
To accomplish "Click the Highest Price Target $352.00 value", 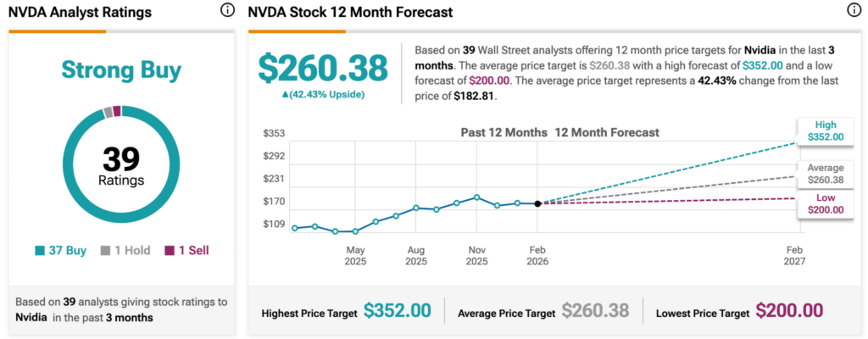I will click(x=398, y=311).
